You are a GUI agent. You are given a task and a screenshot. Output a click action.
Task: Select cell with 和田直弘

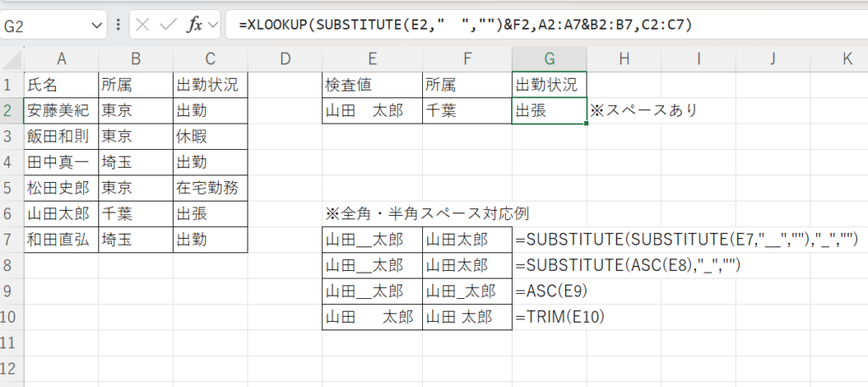point(61,240)
